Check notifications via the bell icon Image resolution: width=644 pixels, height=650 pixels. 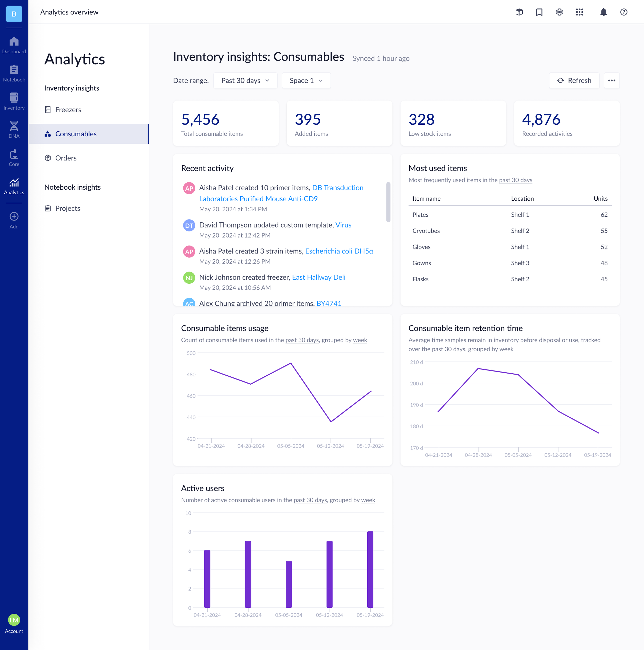tap(603, 12)
